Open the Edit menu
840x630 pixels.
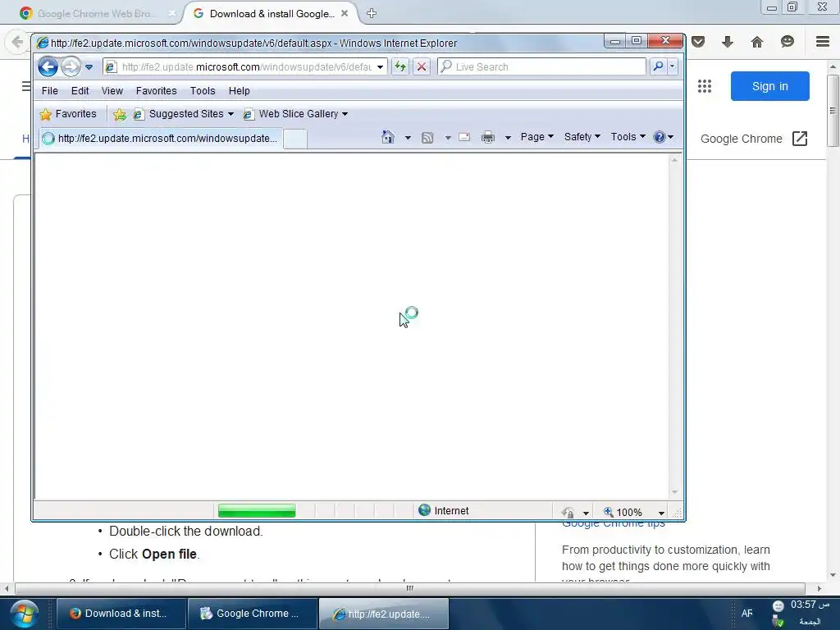pos(80,91)
